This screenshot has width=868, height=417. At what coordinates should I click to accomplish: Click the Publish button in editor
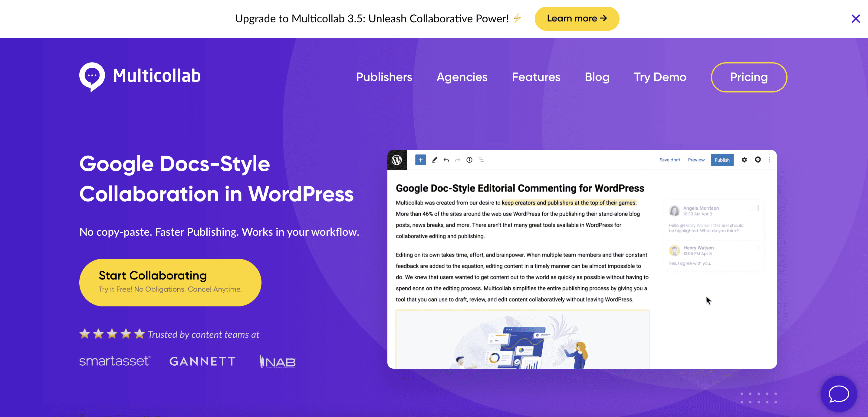tap(722, 160)
